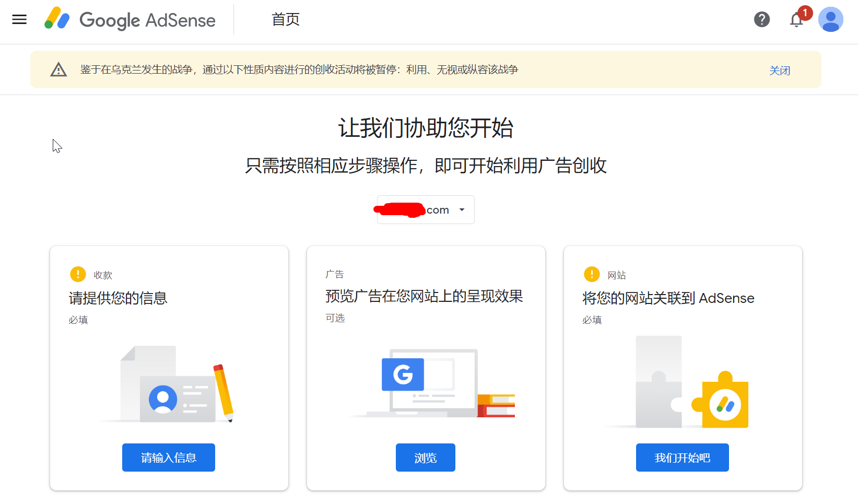Click the 必填 label under 请提供您的信息
858x504 pixels.
point(78,320)
